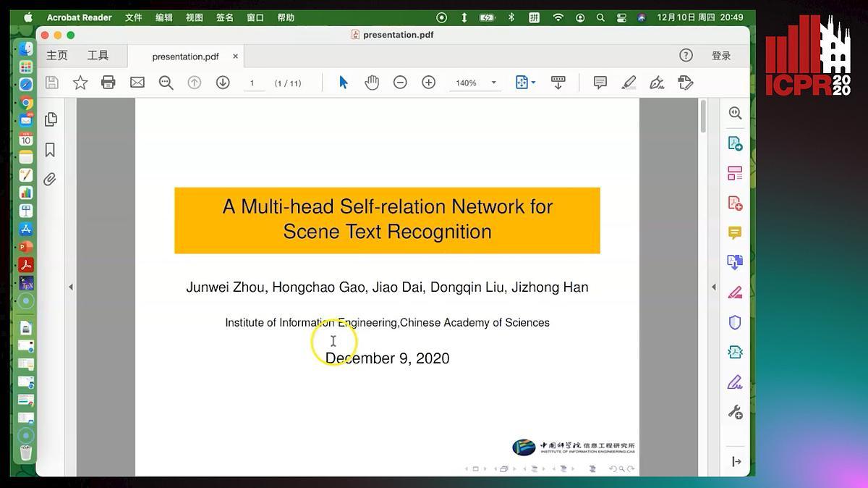Show the bookmarks panel
Screen dimensions: 868x488
pos(50,150)
